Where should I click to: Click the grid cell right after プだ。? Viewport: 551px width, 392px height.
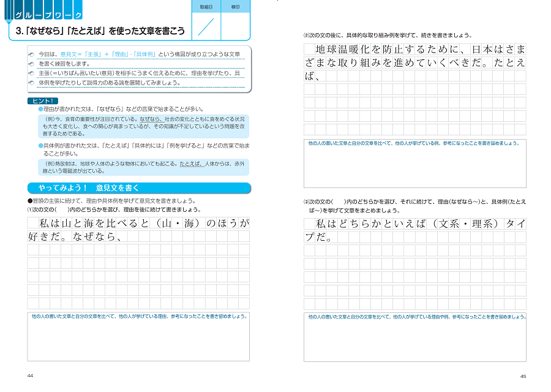point(343,237)
